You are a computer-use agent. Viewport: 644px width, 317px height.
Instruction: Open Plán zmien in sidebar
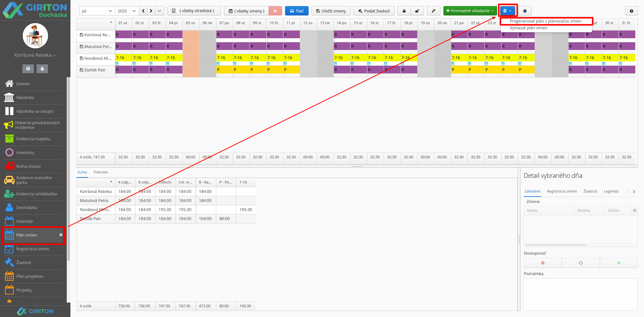(33, 235)
